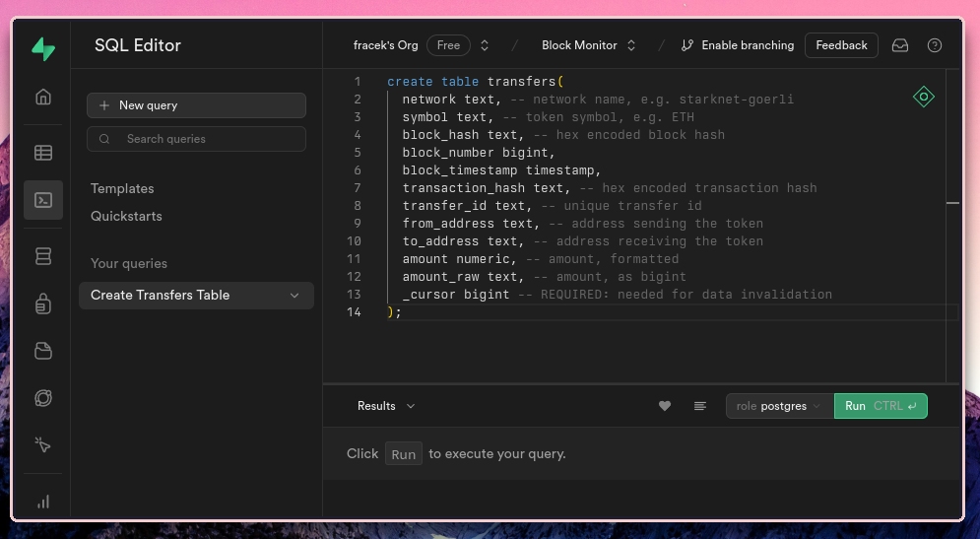Select the SQL Editor sidebar icon
This screenshot has width=980, height=539.
click(x=43, y=200)
